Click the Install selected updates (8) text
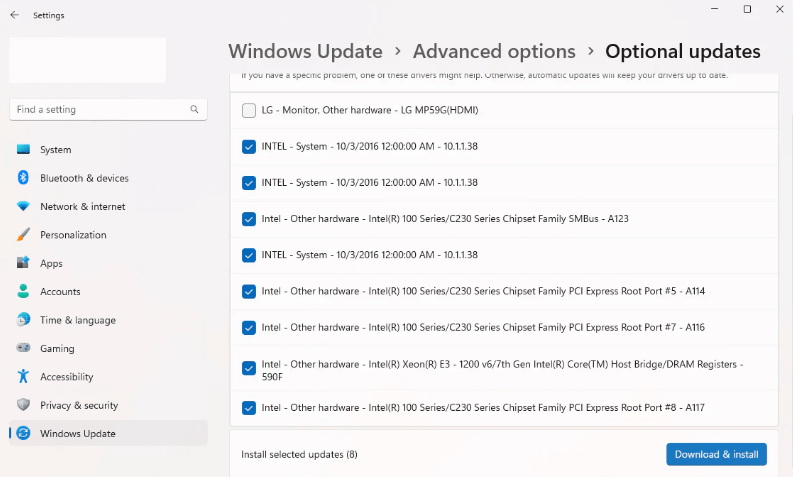 click(299, 454)
